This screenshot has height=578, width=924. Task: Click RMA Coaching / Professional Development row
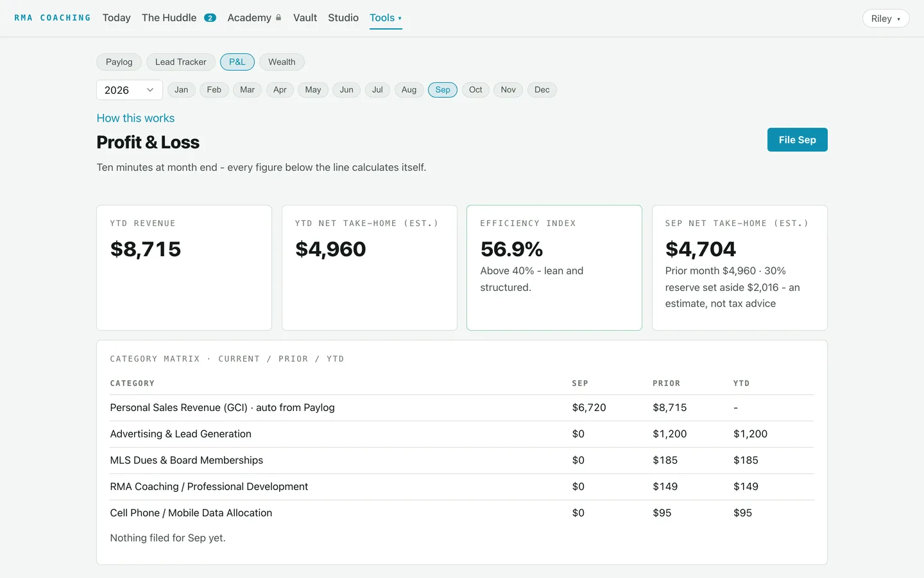462,487
